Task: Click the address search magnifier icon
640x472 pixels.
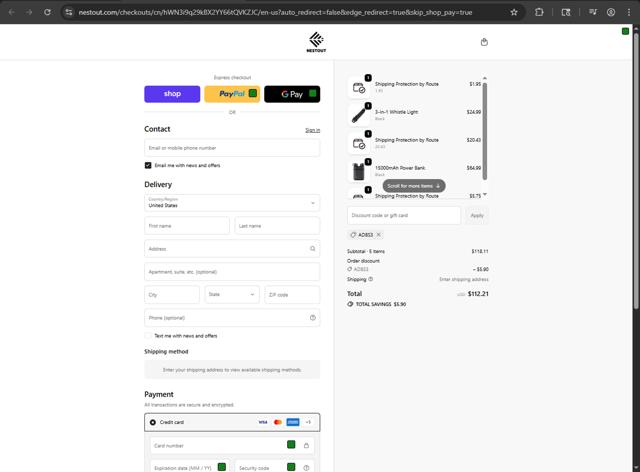Action: pyautogui.click(x=313, y=249)
